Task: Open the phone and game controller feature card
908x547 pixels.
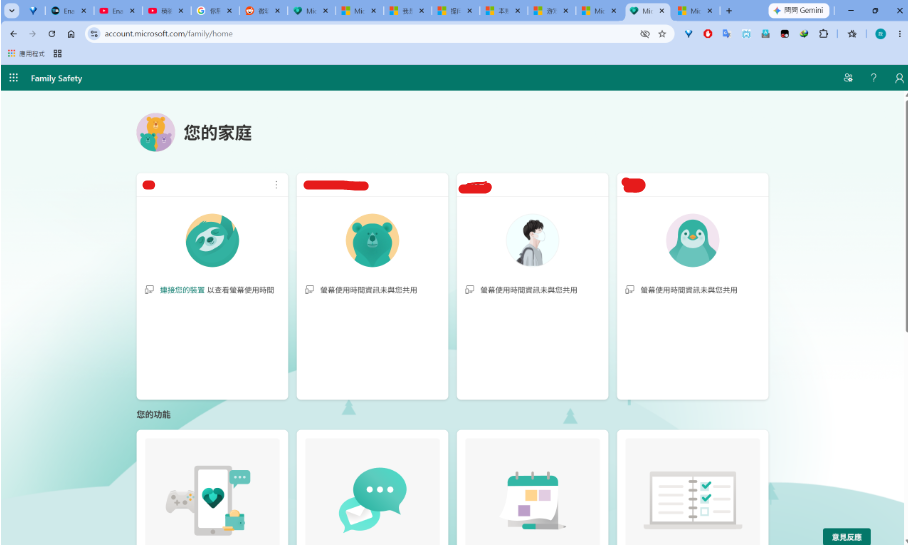Action: 212,489
